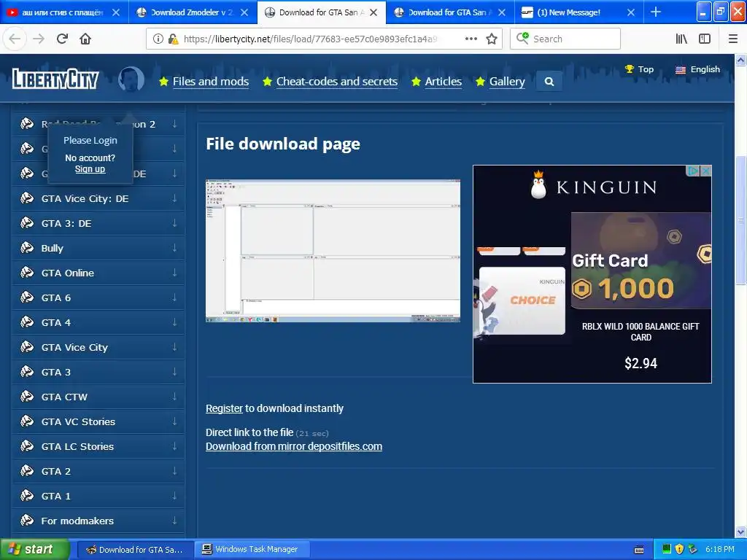Open the Library icon in toolbar

(x=681, y=39)
